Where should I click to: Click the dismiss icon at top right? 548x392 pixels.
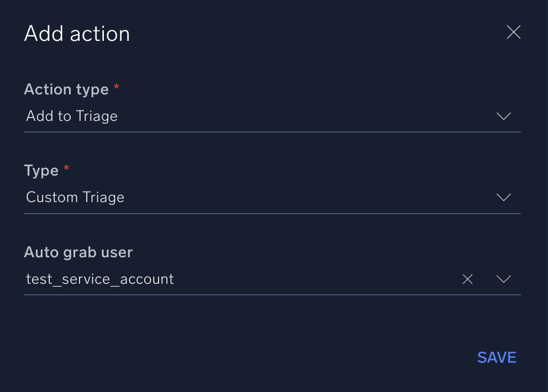[513, 32]
